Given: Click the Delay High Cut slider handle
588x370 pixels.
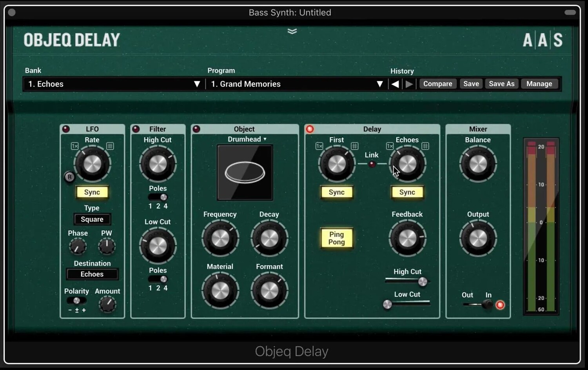Looking at the screenshot, I should click(423, 281).
